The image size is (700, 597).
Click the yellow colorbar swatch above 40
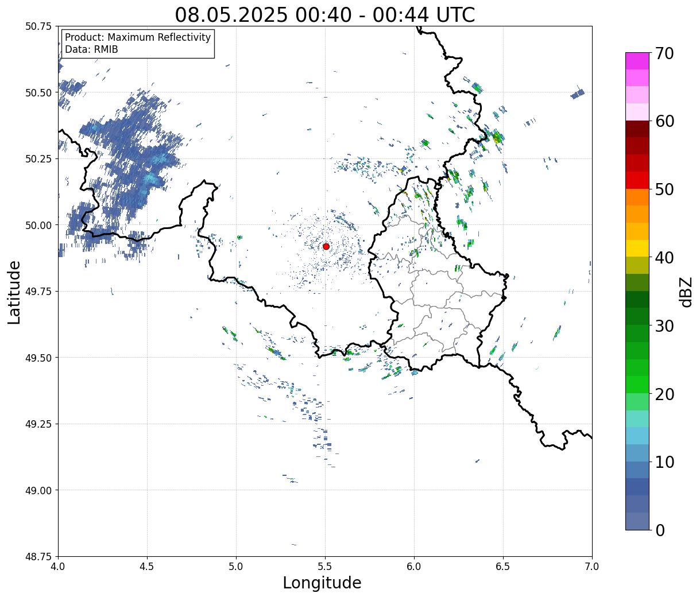click(637, 248)
